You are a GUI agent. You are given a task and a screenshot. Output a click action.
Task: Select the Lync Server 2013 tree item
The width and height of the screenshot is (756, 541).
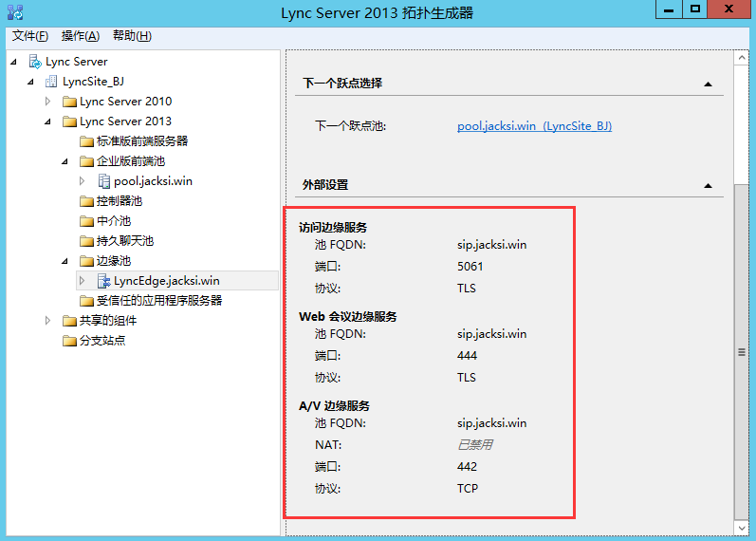click(126, 121)
